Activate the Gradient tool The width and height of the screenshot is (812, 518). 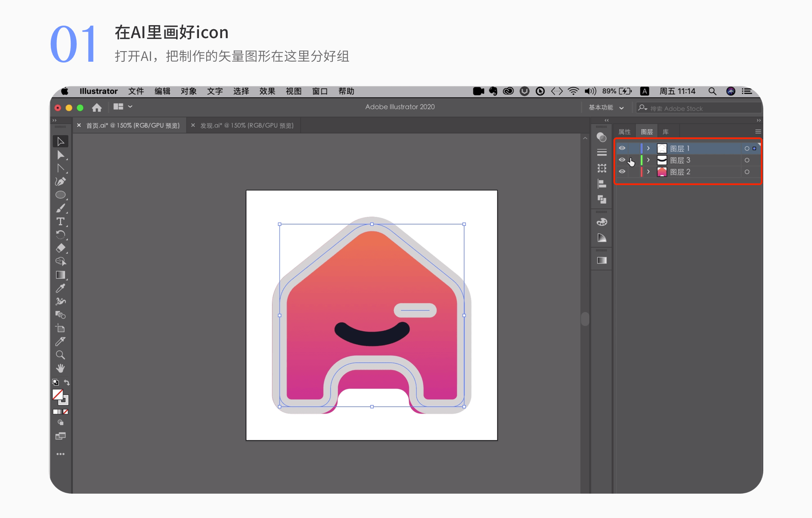pos(60,275)
